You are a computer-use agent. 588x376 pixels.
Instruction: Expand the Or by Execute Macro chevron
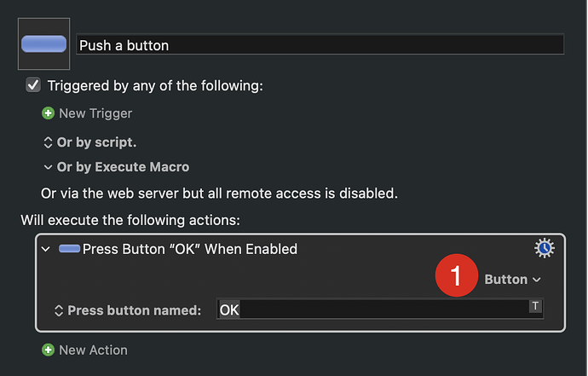(48, 167)
